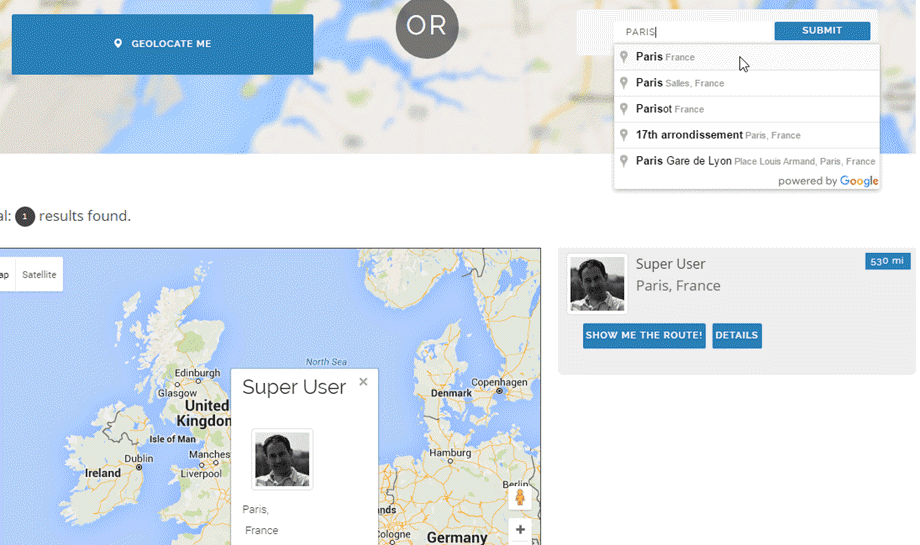Click the location pin icon in Geolocate button
The width and height of the screenshot is (920, 545).
pos(118,44)
